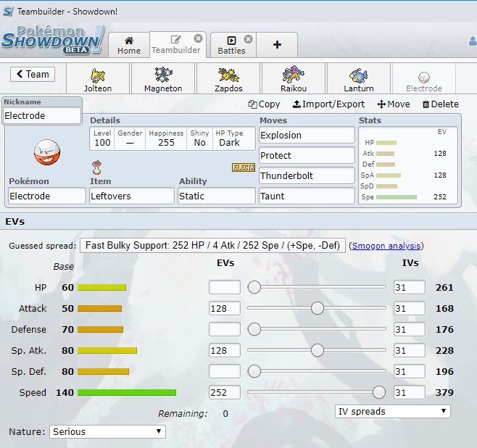Click the Pokémon Showdown logo
Screen dimensions: 477x448
(x=53, y=40)
